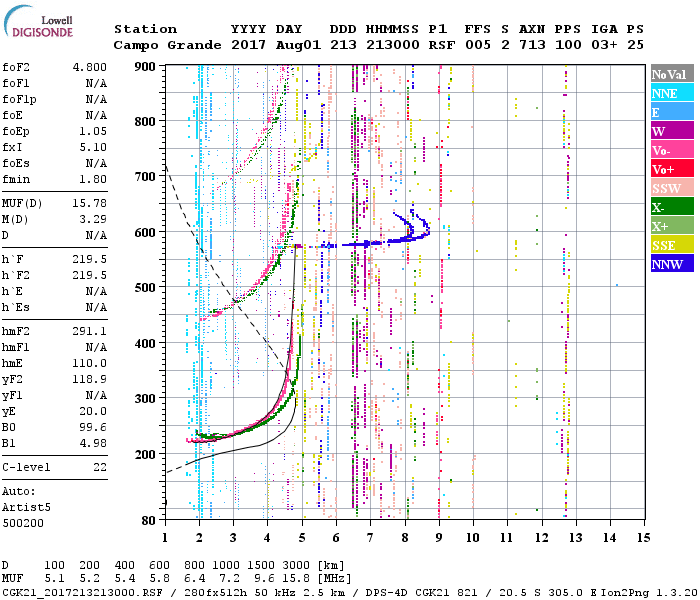The width and height of the screenshot is (700, 600).
Task: Click the 15.8 MUF table value
Action: pos(296,579)
